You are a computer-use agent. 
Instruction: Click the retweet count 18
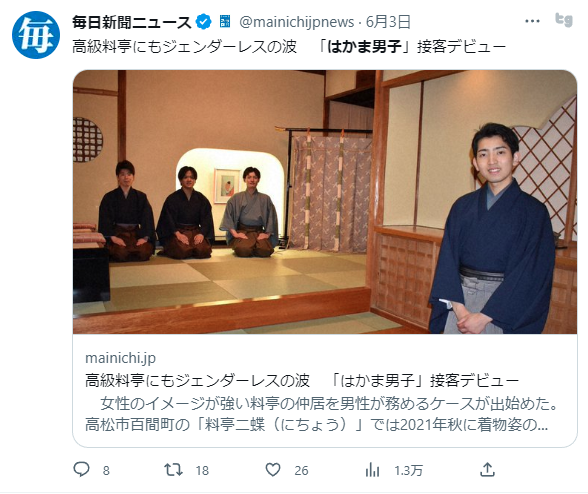pos(202,470)
